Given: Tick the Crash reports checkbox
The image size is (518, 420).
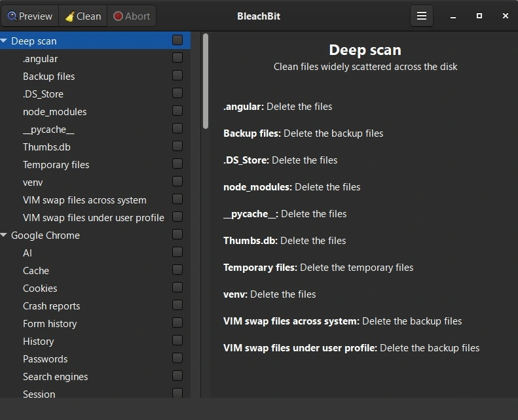Looking at the screenshot, I should click(x=177, y=305).
